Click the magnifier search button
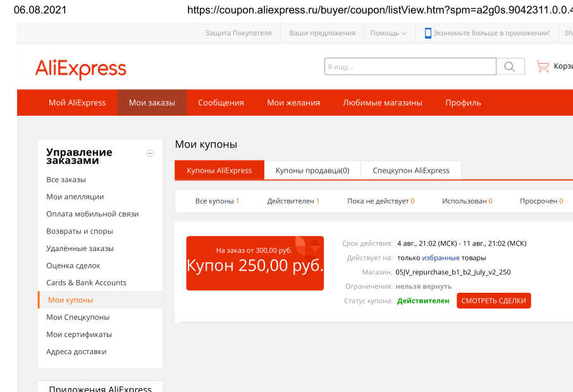This screenshot has width=573, height=392. click(510, 66)
